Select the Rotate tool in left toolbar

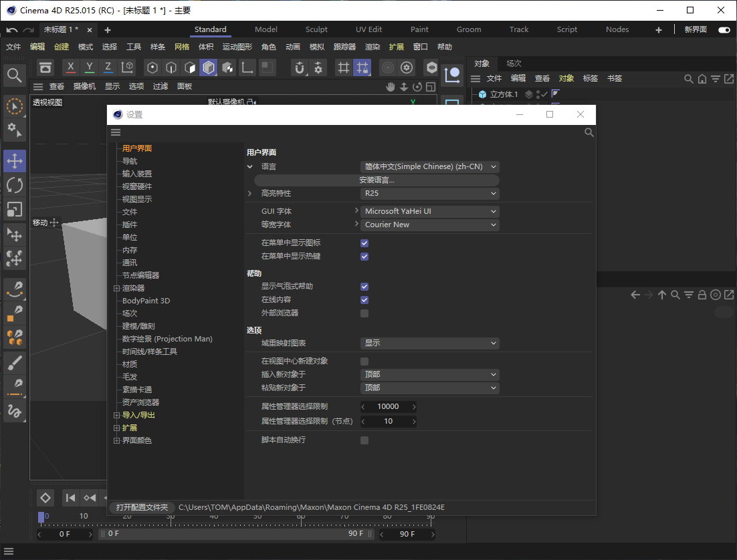15,185
